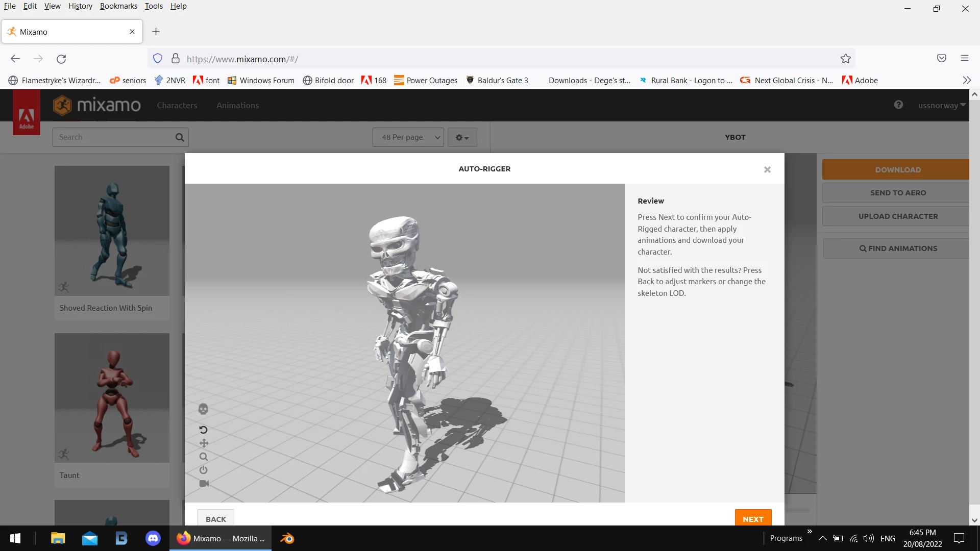Click the search magnifier icon
Viewport: 980px width, 551px height.
(x=180, y=137)
